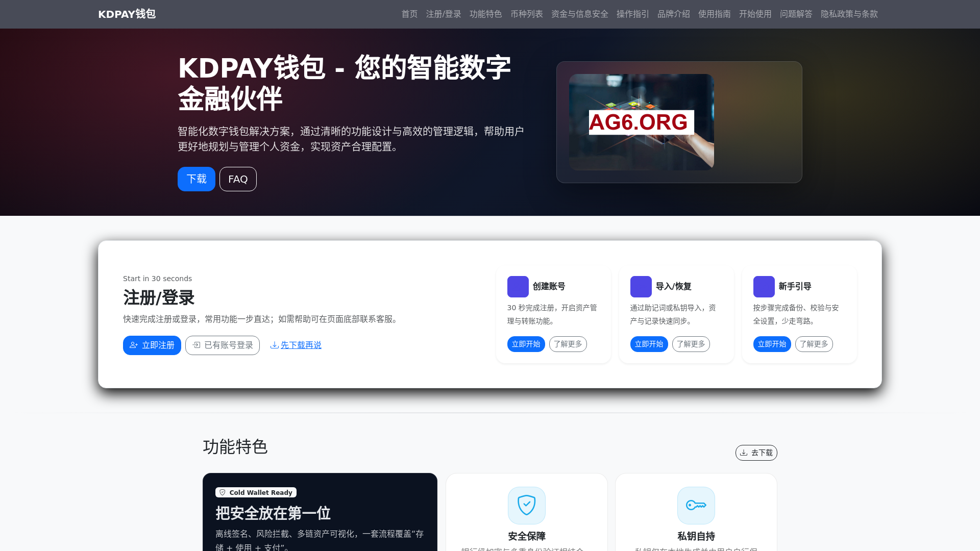Open 使用指南 from the navbar

(714, 14)
